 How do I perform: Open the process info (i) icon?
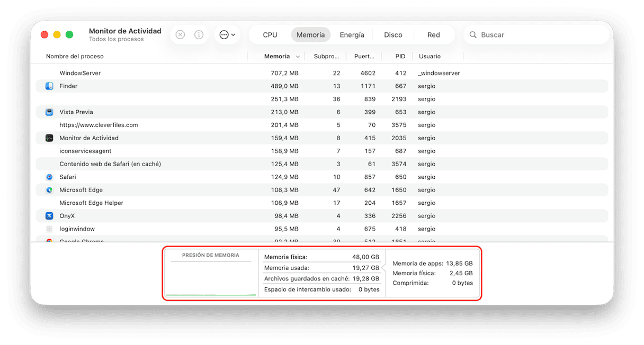[x=199, y=35]
